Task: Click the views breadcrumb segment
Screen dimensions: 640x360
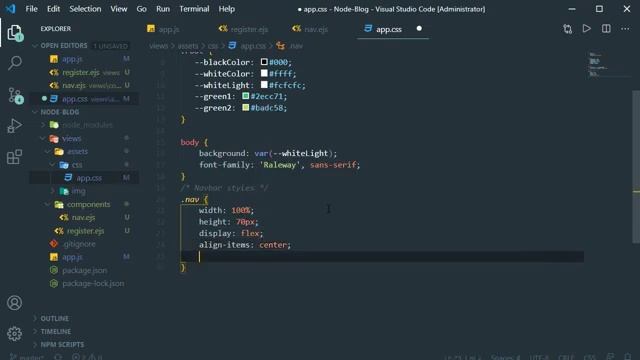Action: 158,46
